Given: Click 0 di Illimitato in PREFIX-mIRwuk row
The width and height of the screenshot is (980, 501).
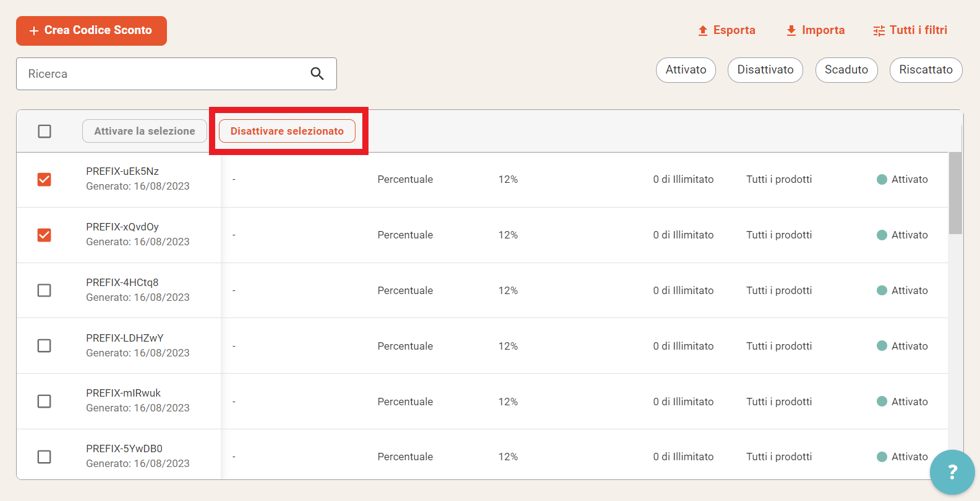Looking at the screenshot, I should pos(683,402).
